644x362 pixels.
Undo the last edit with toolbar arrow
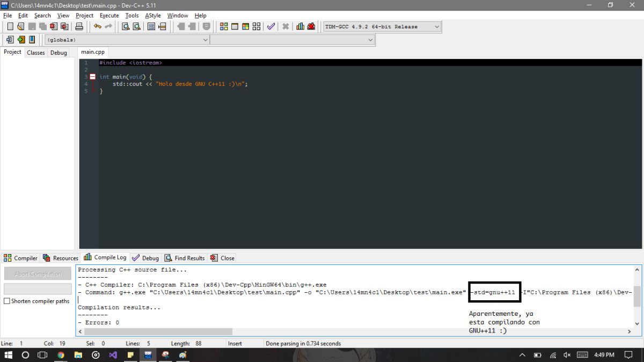pos(97,26)
